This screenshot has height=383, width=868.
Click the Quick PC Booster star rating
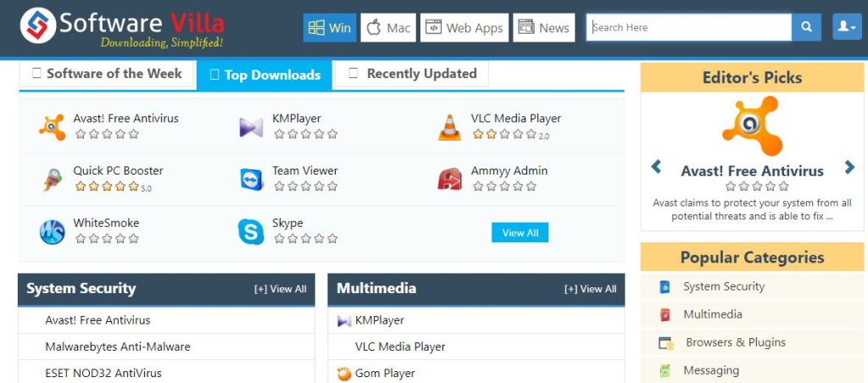107,186
